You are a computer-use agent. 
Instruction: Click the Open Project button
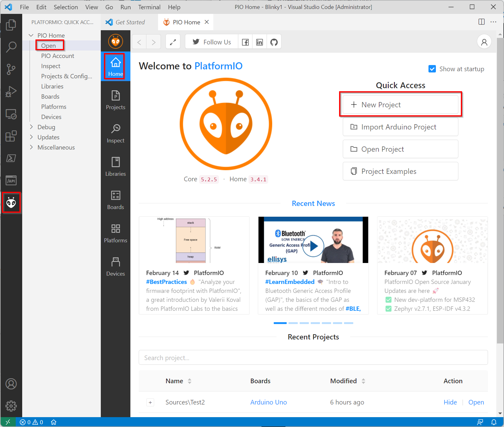click(400, 149)
